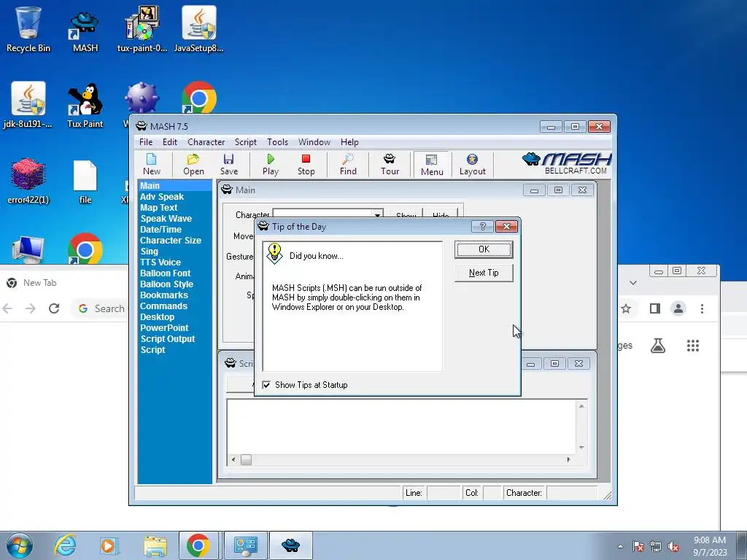The height and width of the screenshot is (560, 747).
Task: Uncheck Show Tips at Startup
Action: (266, 385)
